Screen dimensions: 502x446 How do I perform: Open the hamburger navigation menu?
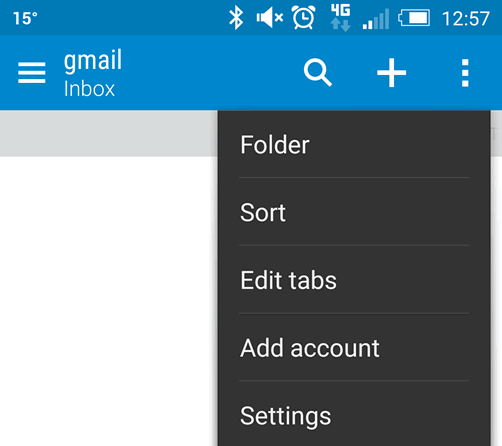[x=32, y=72]
